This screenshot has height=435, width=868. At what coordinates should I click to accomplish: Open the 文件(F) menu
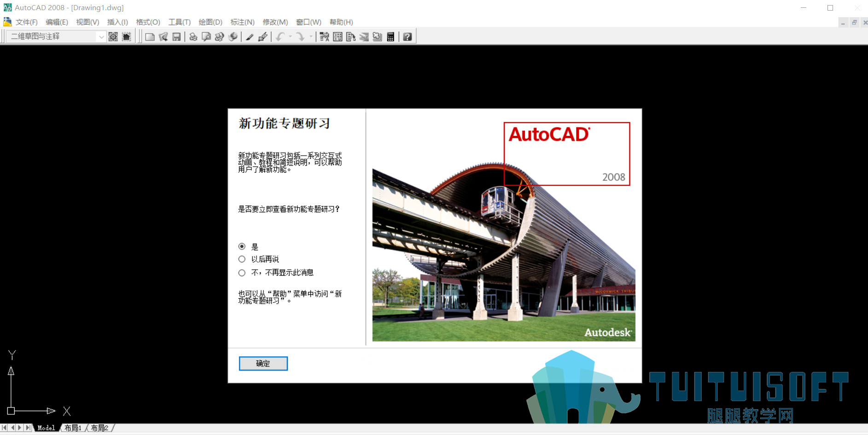click(27, 22)
